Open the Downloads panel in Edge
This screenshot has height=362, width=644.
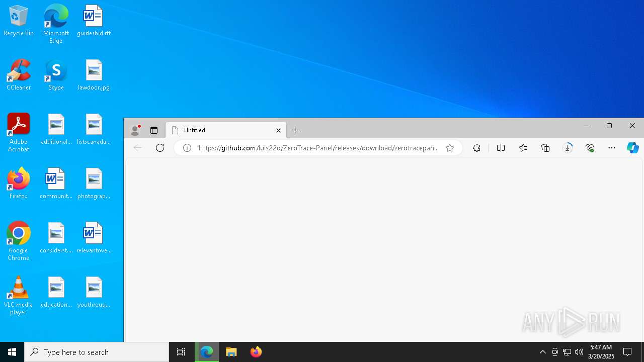click(568, 148)
